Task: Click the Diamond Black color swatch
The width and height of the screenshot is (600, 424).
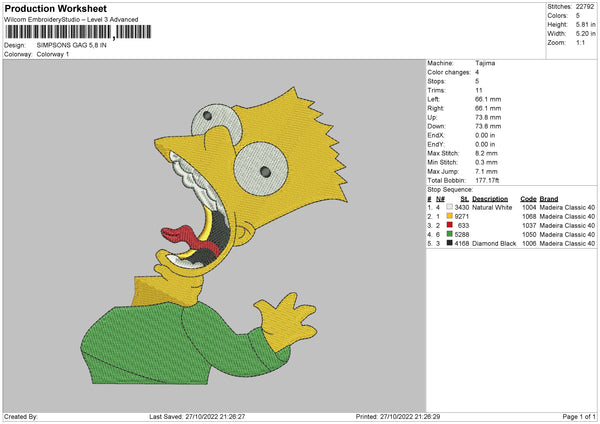Action: [x=449, y=243]
